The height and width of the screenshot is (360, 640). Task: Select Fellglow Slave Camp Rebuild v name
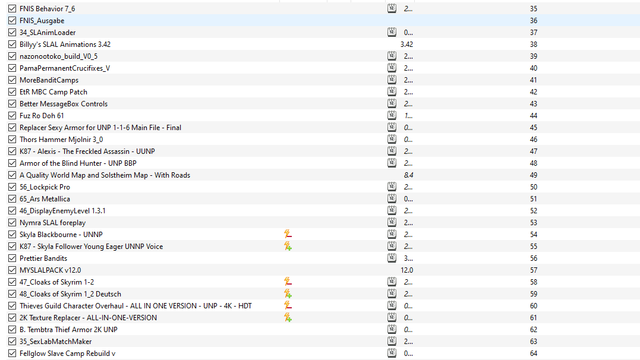(67, 353)
